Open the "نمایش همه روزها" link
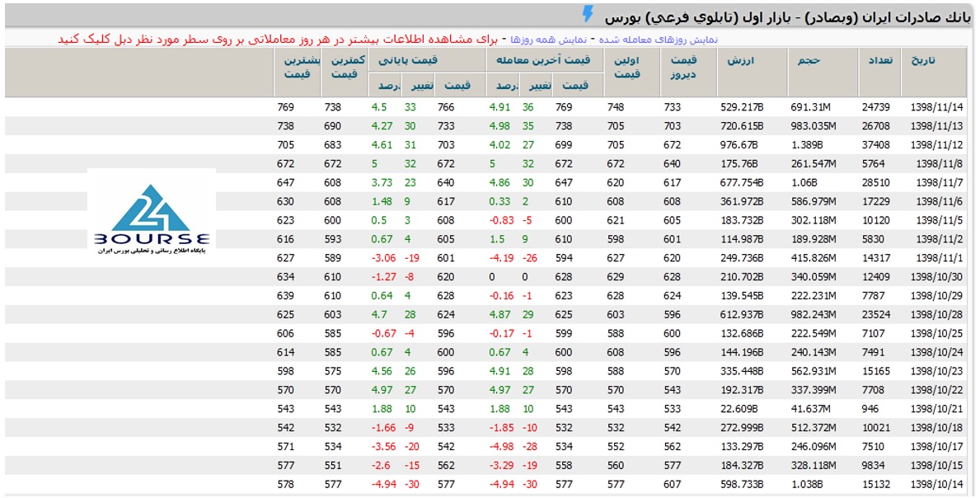 click(x=548, y=40)
